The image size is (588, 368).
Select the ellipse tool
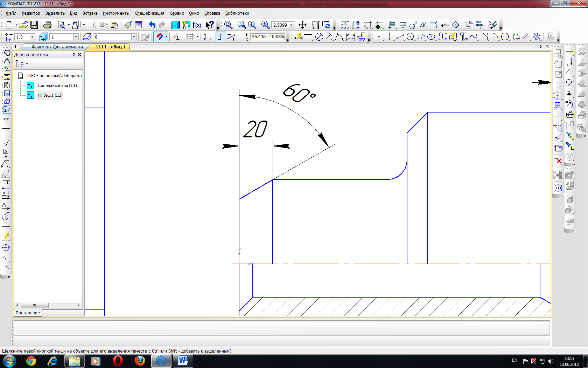coord(432,36)
